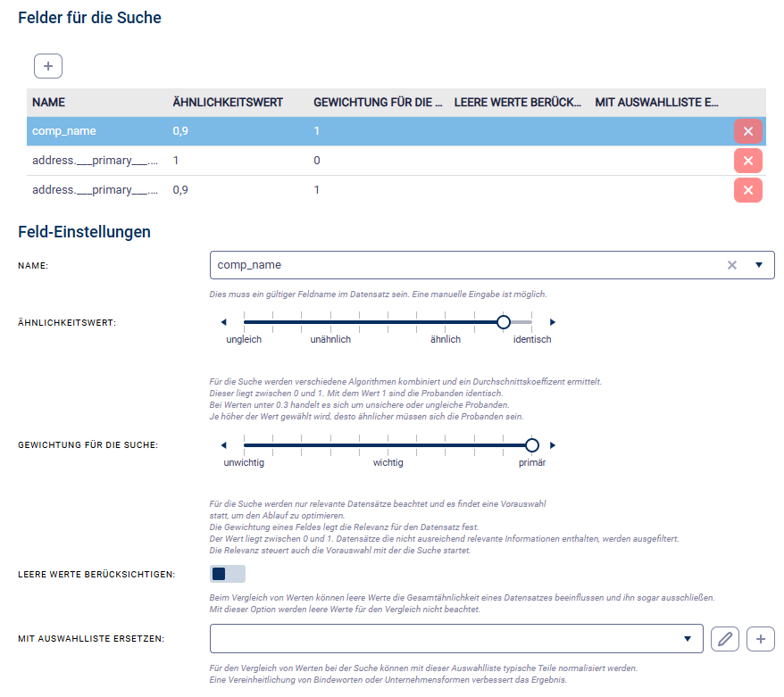Click the plus button above search fields table
Image resolution: width=784 pixels, height=697 pixels.
[x=48, y=66]
